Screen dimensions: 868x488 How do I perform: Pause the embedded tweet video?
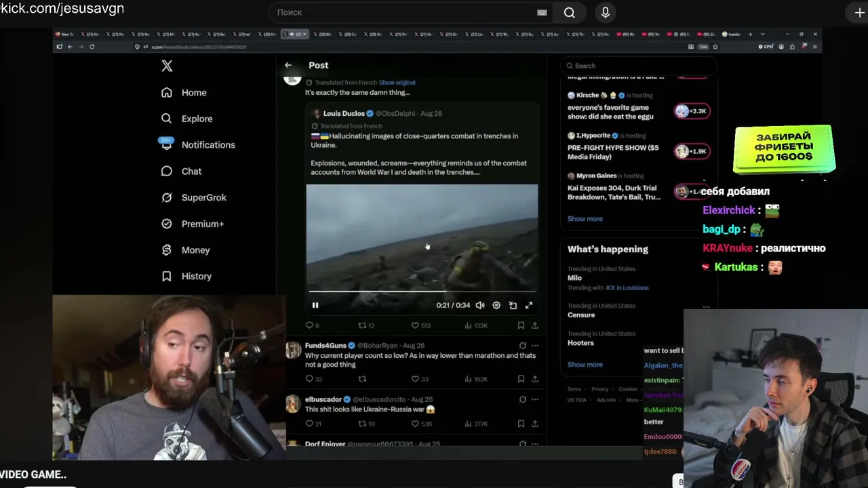pos(315,305)
